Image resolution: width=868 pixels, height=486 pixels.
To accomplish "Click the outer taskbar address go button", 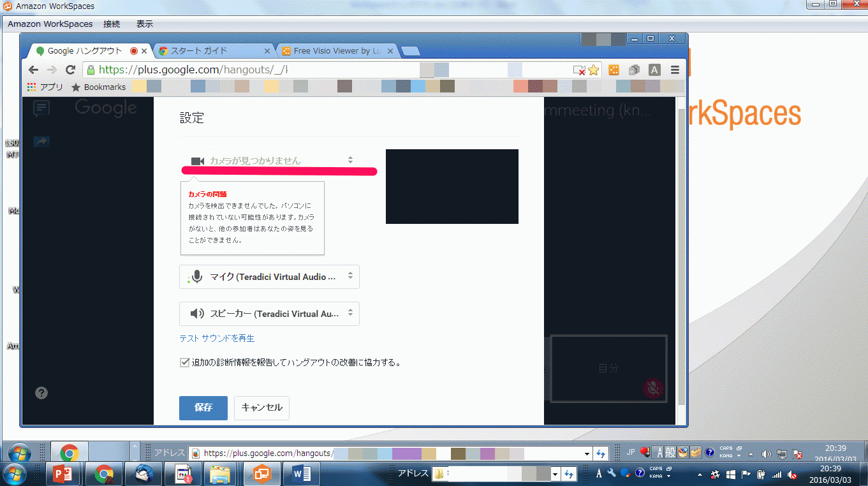I will click(570, 474).
